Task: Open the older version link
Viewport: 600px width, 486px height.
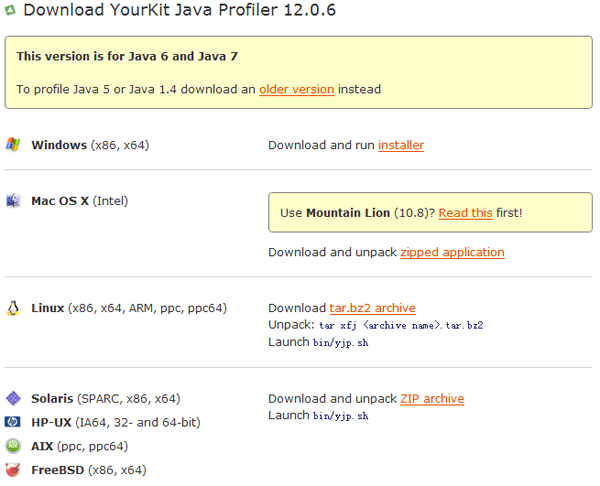Action: click(x=296, y=89)
